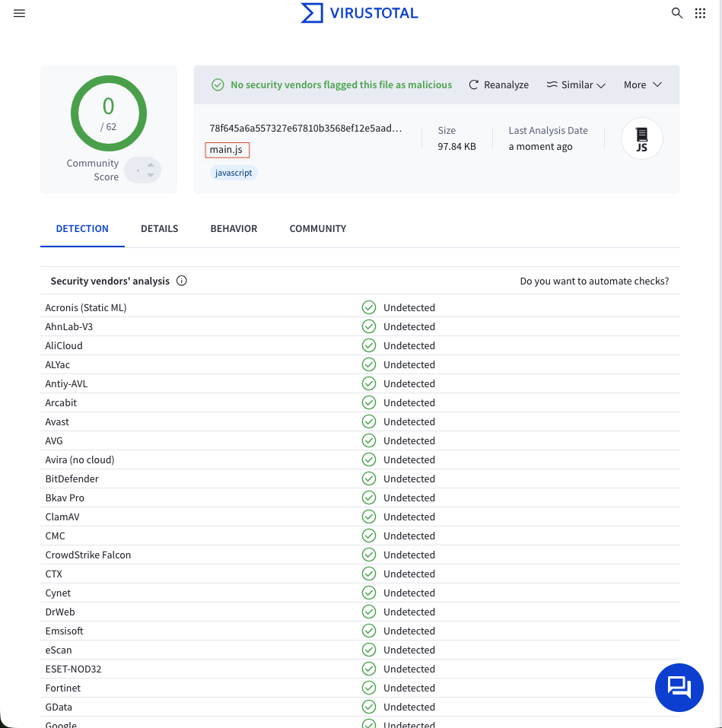Viewport: 722px width, 728px height.
Task: Click the Bkav Pro vendor name
Action: click(x=65, y=498)
